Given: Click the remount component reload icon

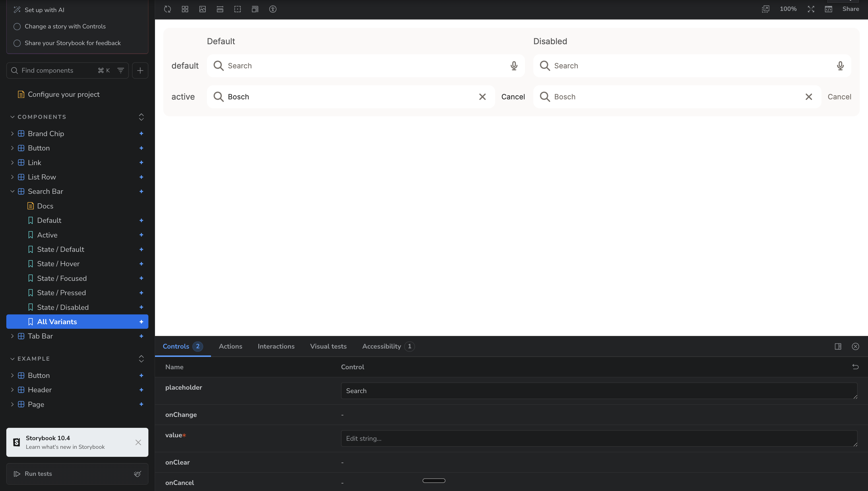Looking at the screenshot, I should pos(168,9).
